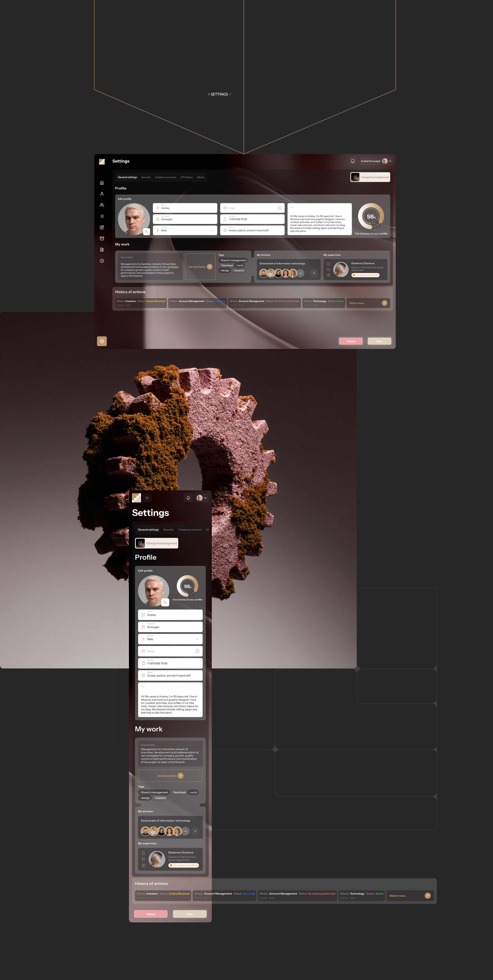Click the archive box sidebar icon
Screen dimensions: 493x980
click(102, 239)
